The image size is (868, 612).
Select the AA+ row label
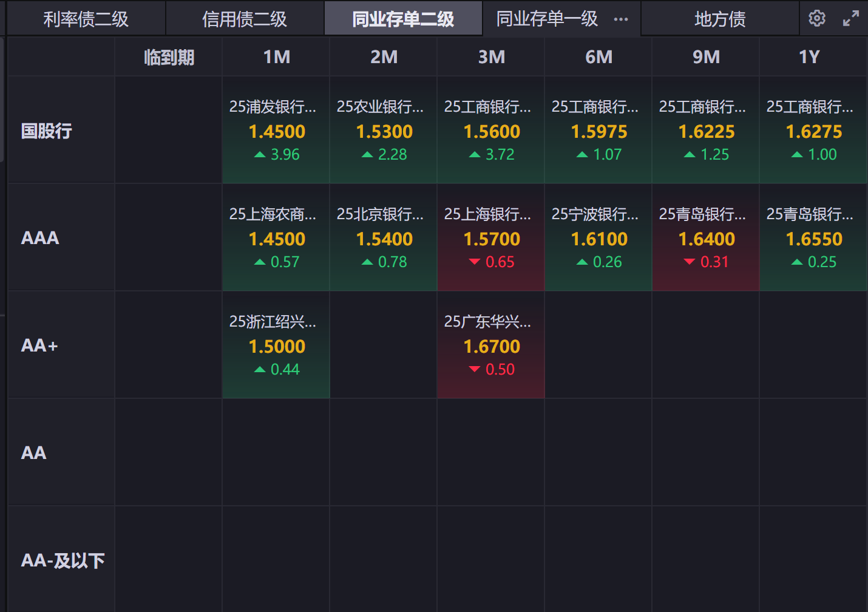point(39,345)
